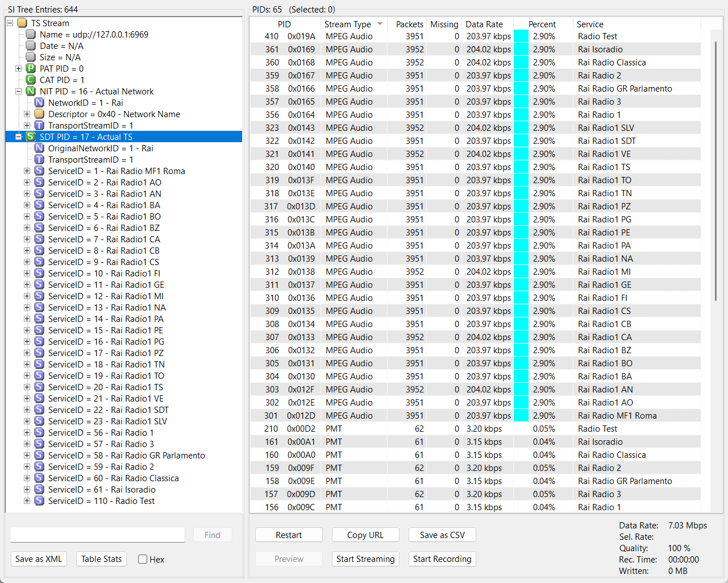Click the icon beside Size = N/A

[x=31, y=57]
